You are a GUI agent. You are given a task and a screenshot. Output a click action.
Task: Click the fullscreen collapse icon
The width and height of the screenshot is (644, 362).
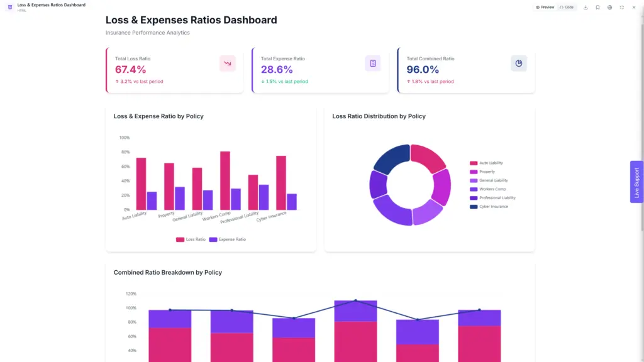pyautogui.click(x=622, y=8)
